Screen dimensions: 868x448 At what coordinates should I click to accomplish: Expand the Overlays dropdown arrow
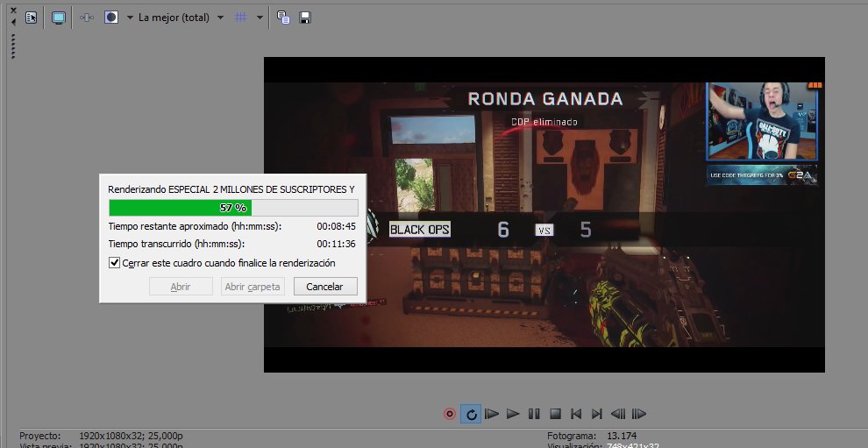tap(260, 18)
